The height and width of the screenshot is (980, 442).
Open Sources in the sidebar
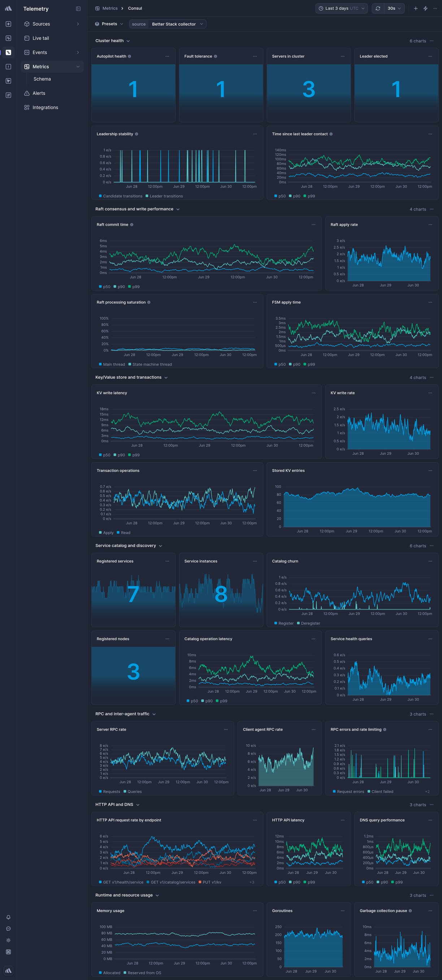coord(52,24)
